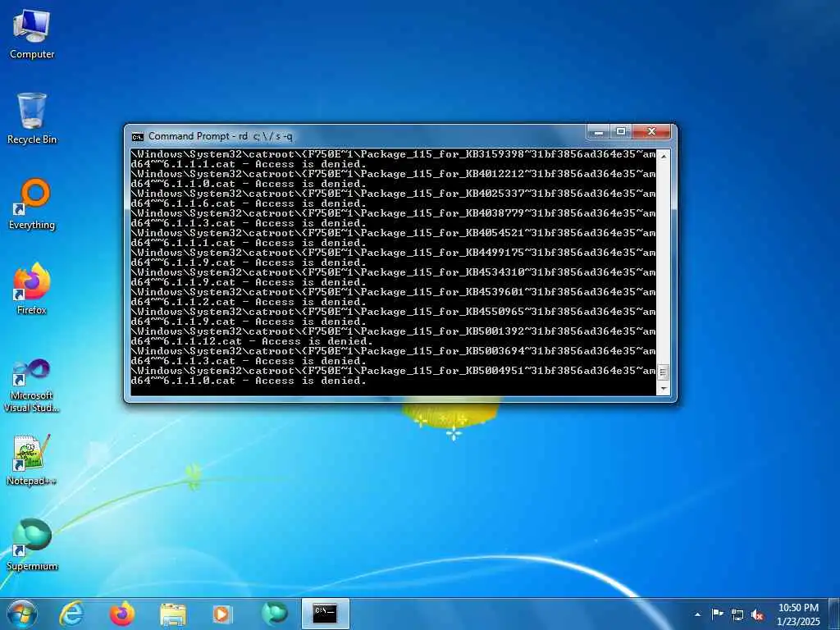The image size is (840, 630).
Task: Click the Command Prompt title bar text
Action: (220, 136)
